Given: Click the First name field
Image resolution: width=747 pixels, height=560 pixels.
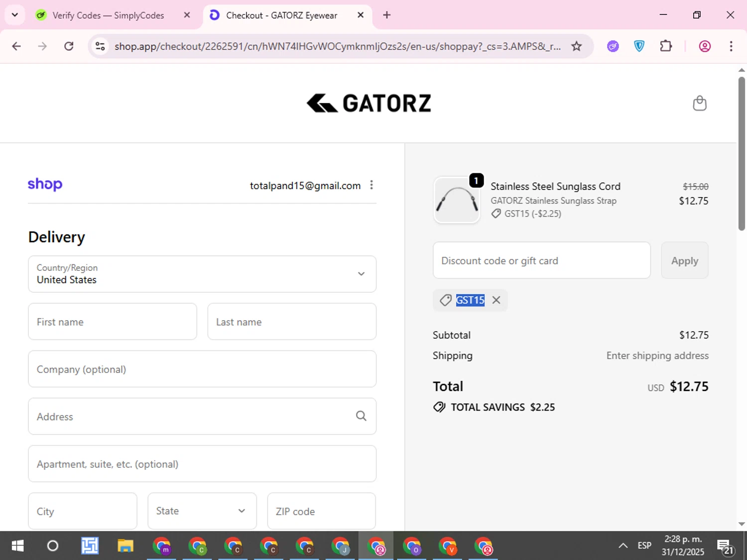Looking at the screenshot, I should pos(113,322).
